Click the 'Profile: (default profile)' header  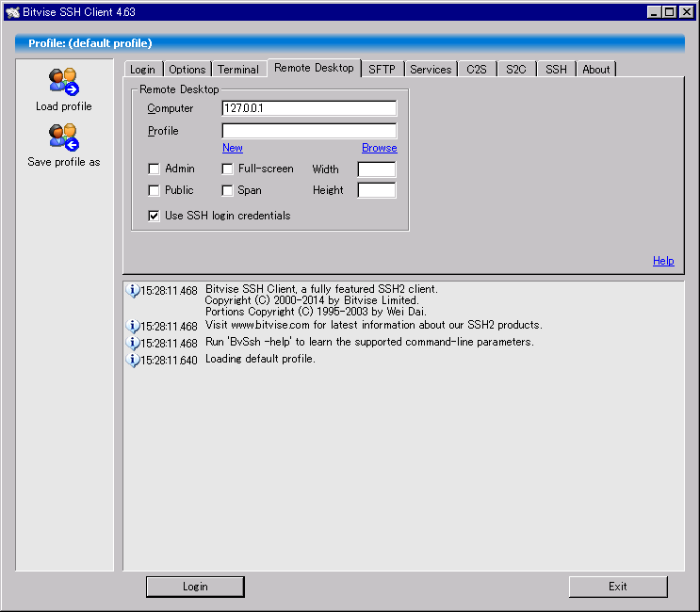click(x=90, y=43)
